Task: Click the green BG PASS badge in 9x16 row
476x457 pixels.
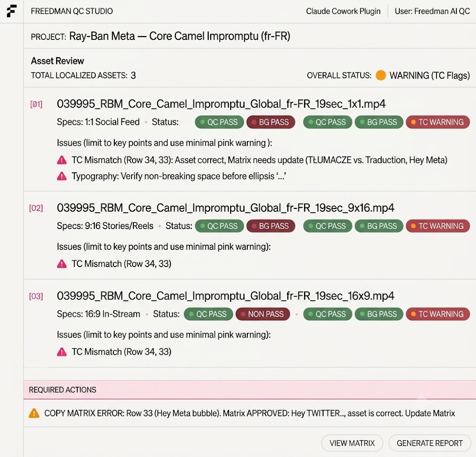Action: coord(379,226)
